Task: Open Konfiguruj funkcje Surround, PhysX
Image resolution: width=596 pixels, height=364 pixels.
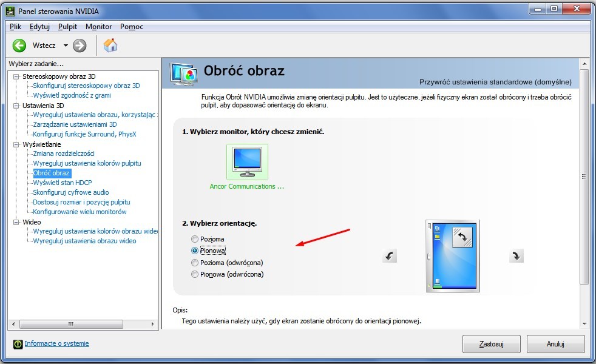Action: pos(84,134)
